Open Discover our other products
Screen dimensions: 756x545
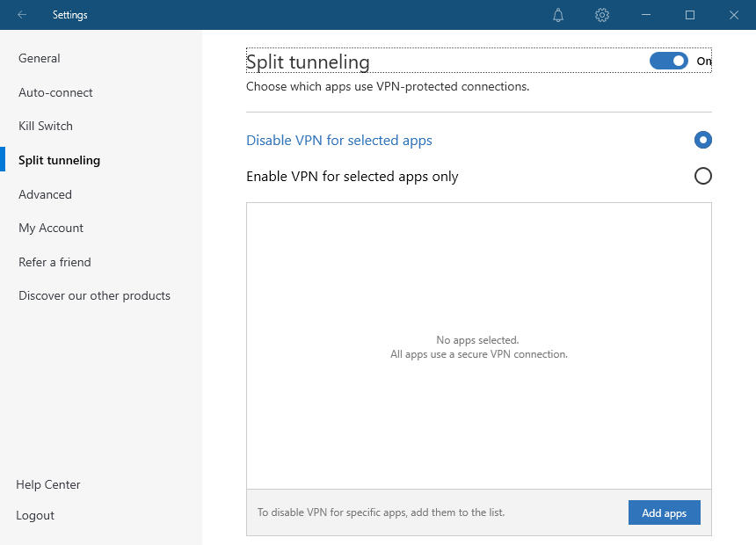pos(94,295)
